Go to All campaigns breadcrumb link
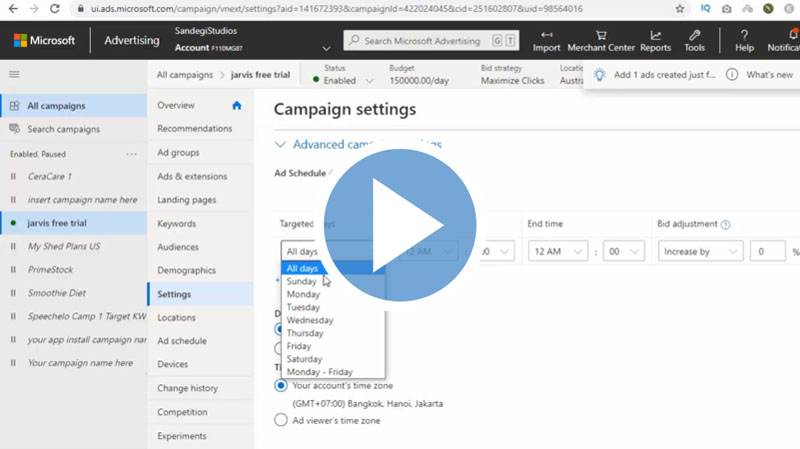The image size is (800, 449). (185, 75)
